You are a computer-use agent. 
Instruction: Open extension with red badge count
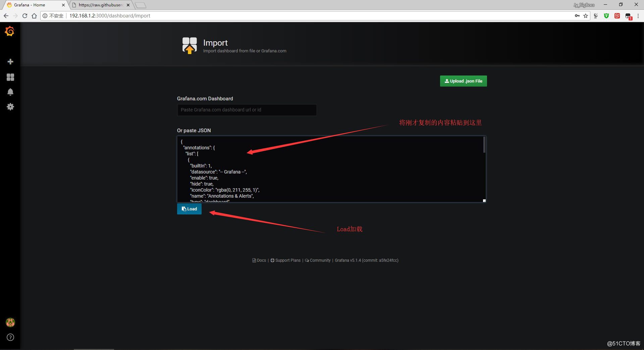coord(629,16)
